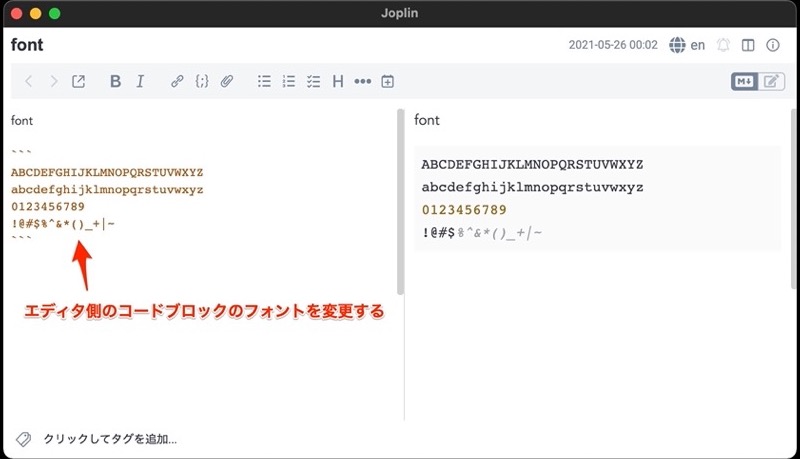The height and width of the screenshot is (459, 800).
Task: Open note properties info icon
Action: coord(773,45)
